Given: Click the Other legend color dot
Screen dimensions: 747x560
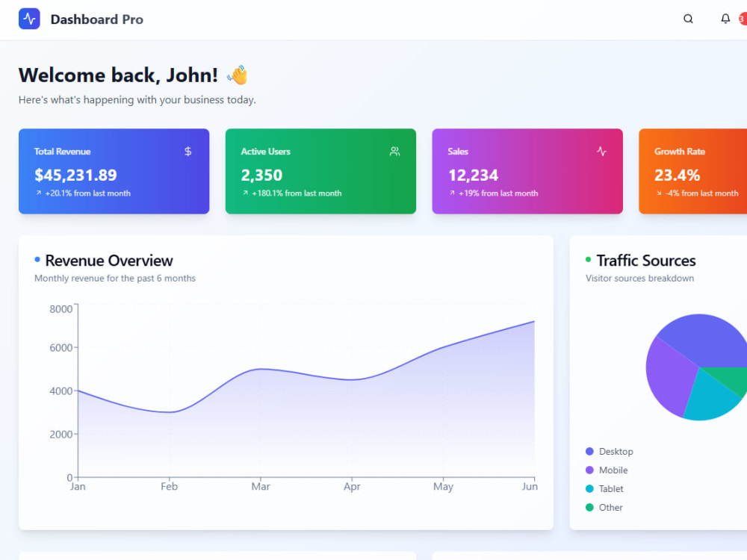Looking at the screenshot, I should tap(589, 507).
